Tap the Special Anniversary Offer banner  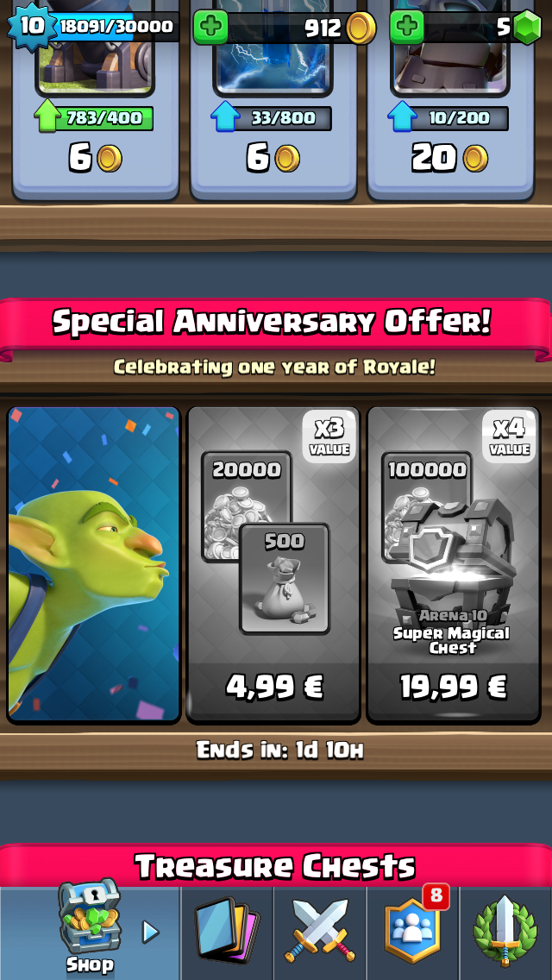(x=272, y=322)
